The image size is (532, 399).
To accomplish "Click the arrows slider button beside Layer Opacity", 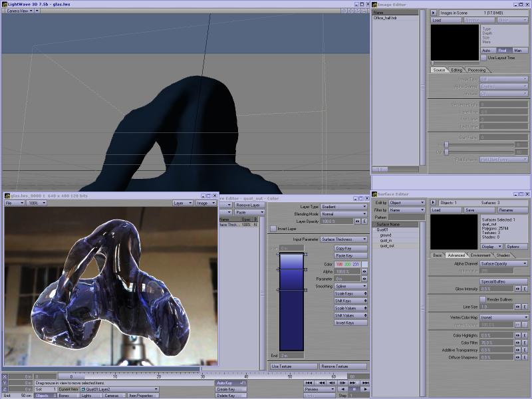I will click(358, 221).
